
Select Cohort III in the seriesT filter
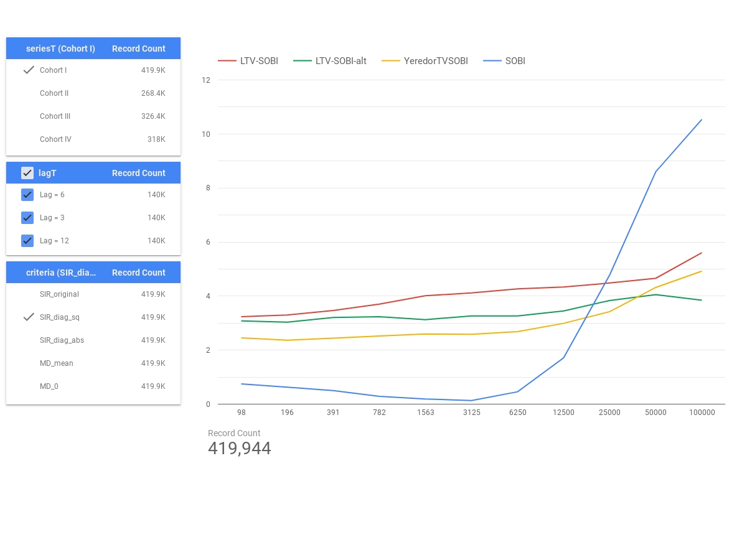(55, 116)
